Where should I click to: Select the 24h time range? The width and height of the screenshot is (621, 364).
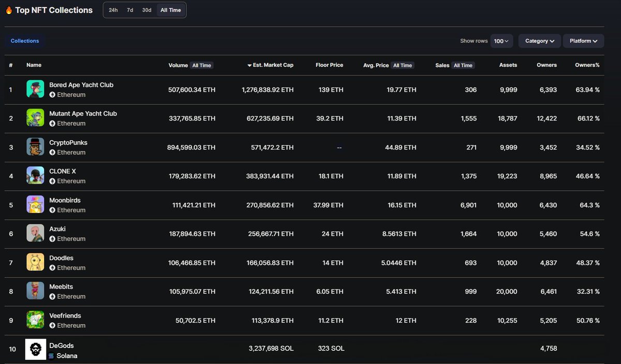pyautogui.click(x=113, y=10)
